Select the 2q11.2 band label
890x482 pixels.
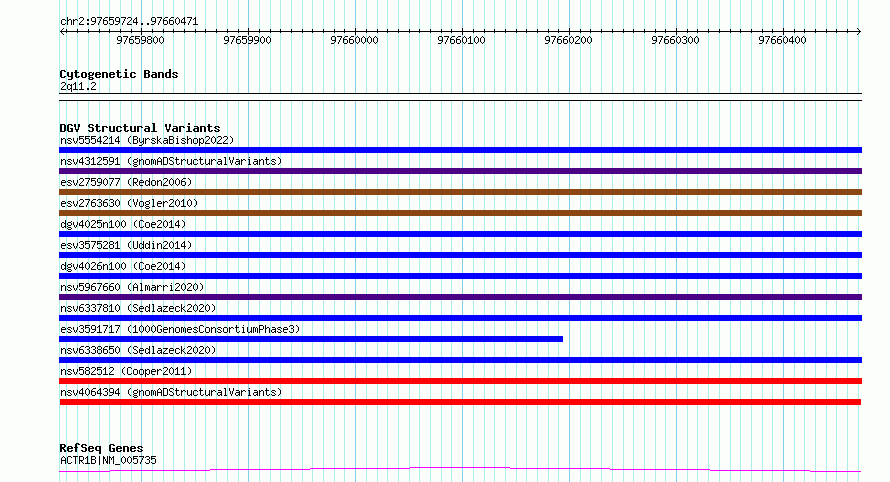78,86
